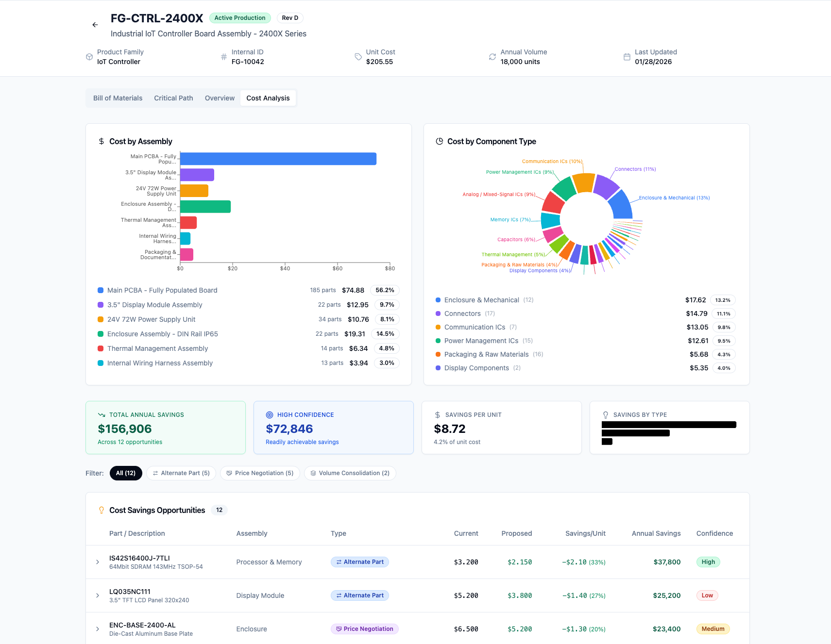Click the Last Updated calendar icon

click(x=627, y=57)
